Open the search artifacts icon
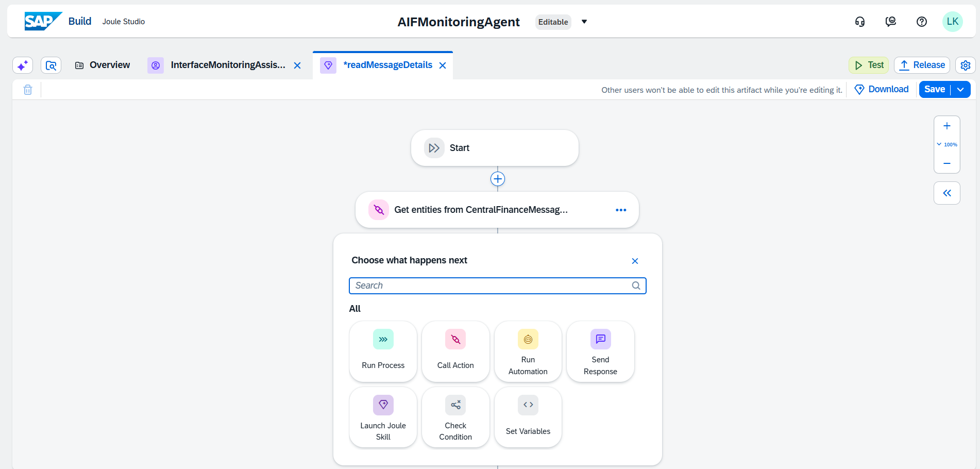 click(51, 65)
